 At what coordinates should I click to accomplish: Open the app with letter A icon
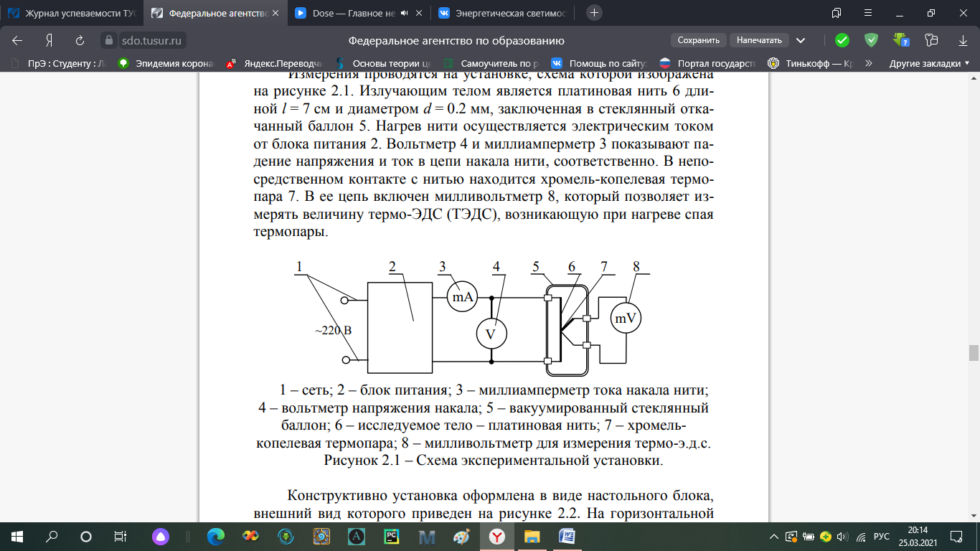pyautogui.click(x=356, y=536)
